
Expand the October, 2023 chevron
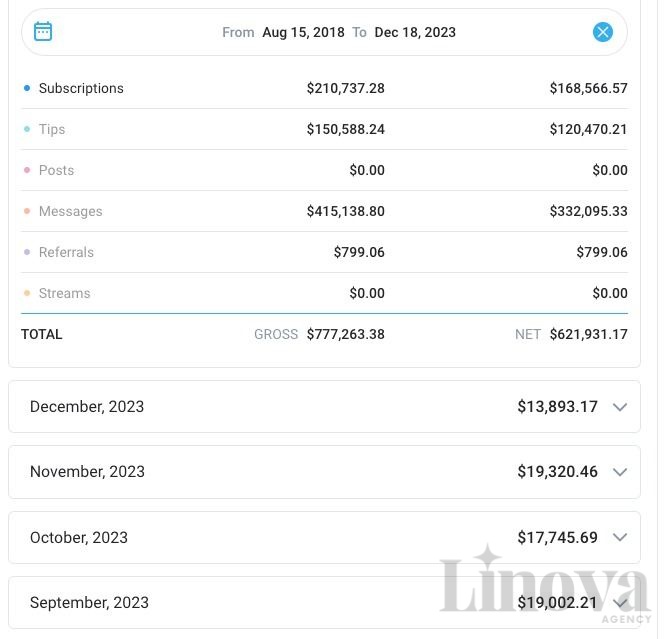620,538
